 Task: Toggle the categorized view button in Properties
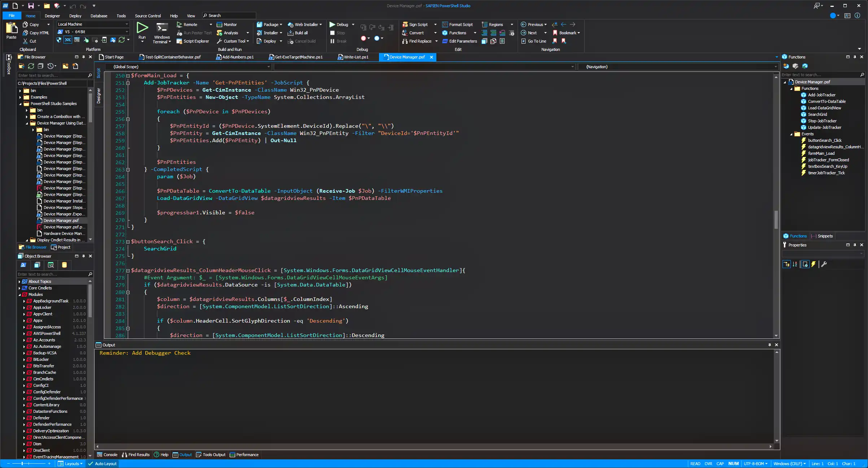(786, 264)
